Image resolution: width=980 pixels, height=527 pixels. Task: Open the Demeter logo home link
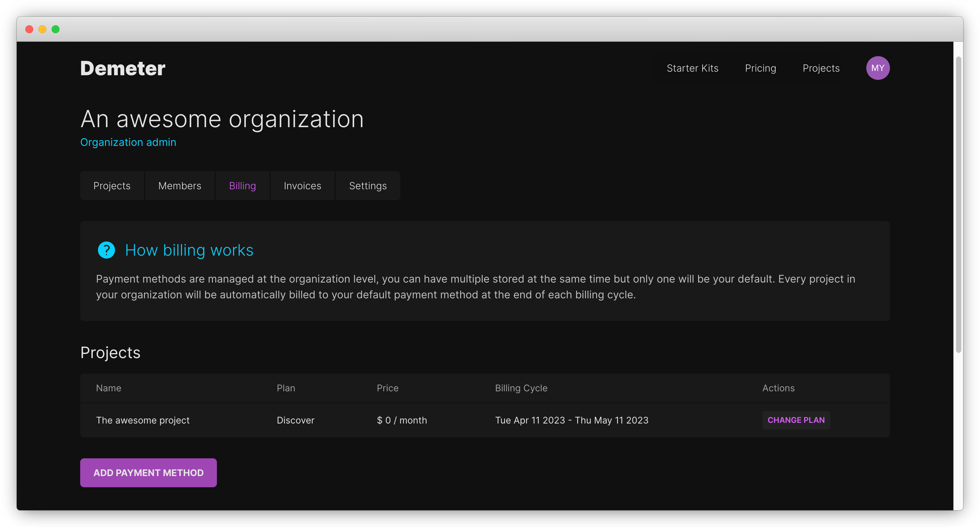click(123, 68)
